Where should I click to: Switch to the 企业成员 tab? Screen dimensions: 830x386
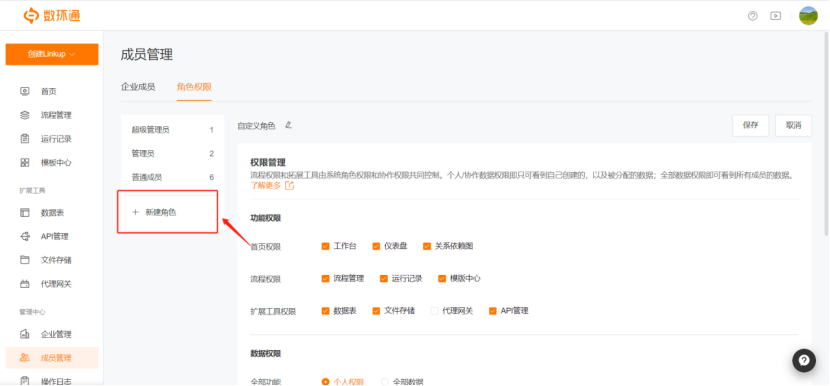pos(138,87)
